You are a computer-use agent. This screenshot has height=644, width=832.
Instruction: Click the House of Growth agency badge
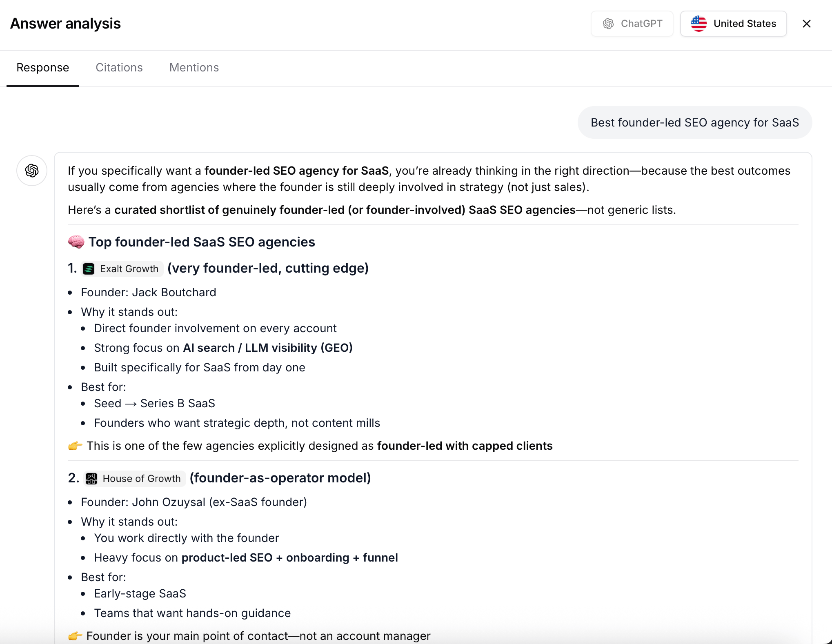click(134, 478)
